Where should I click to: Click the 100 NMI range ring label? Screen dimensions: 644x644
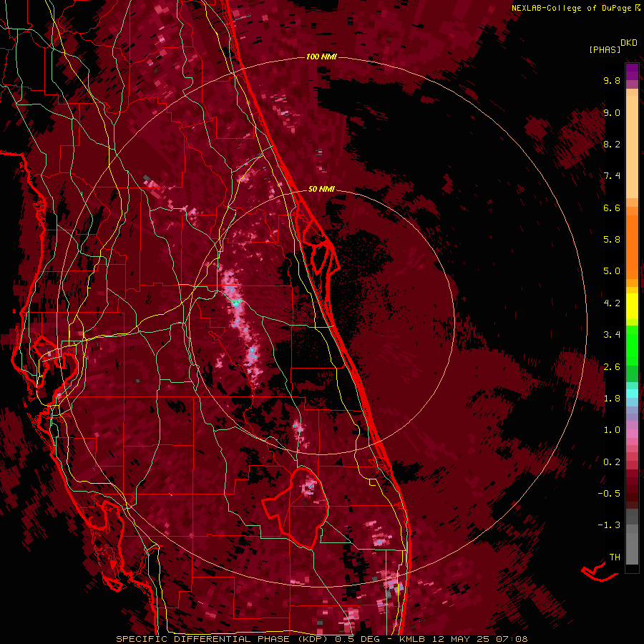coord(321,57)
